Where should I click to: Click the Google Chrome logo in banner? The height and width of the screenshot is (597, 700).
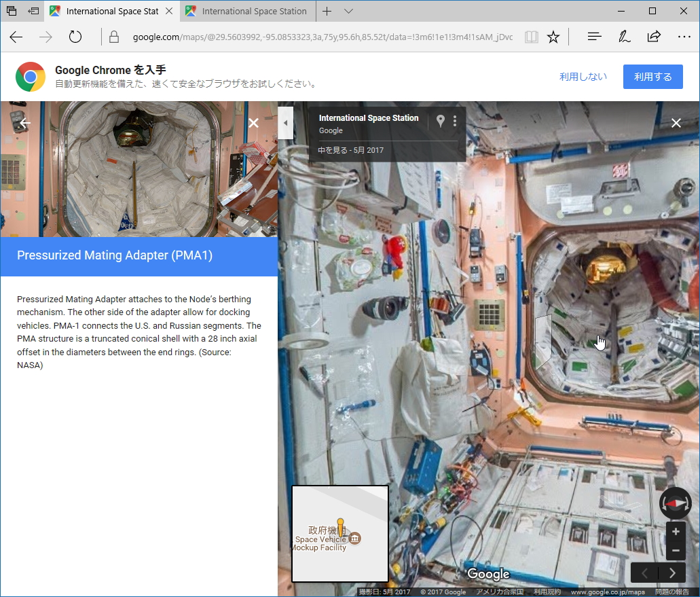pyautogui.click(x=31, y=77)
